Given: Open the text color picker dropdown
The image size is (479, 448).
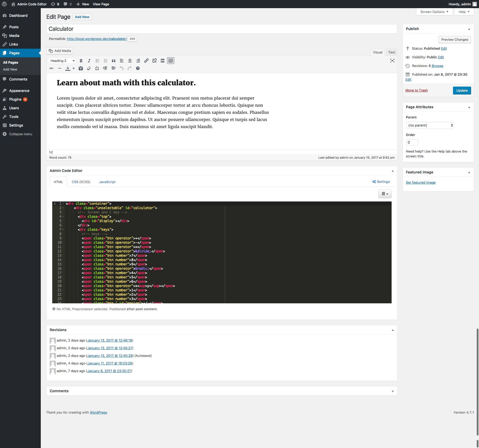Looking at the screenshot, I should [x=73, y=68].
